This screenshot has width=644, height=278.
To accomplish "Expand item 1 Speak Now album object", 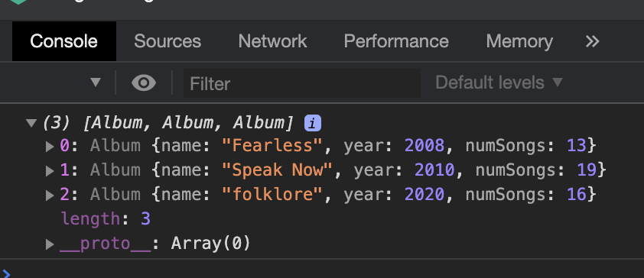I will point(50,170).
